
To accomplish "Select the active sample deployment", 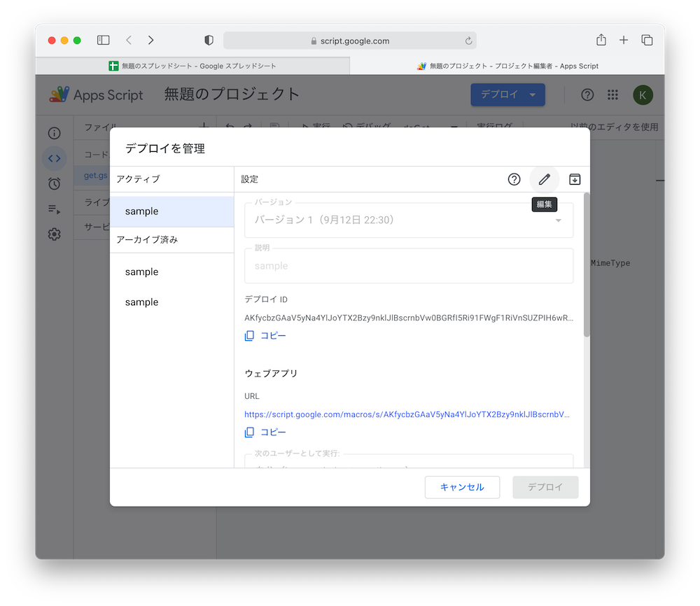I will [x=172, y=211].
